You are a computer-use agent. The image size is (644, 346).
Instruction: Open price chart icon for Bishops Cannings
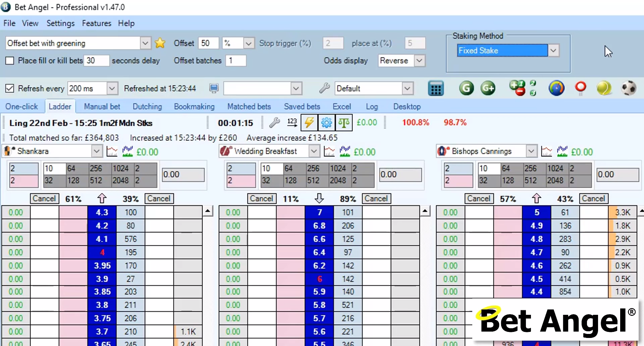point(546,152)
